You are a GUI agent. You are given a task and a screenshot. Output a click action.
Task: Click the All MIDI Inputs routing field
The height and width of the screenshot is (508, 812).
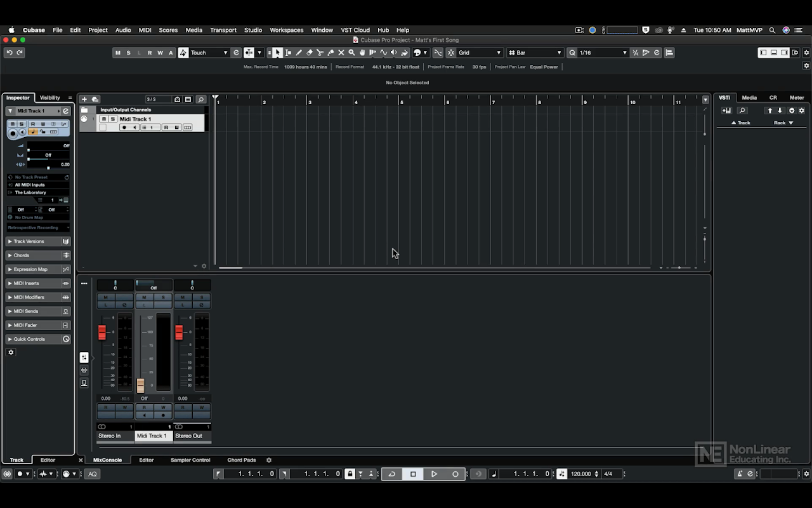(38, 185)
